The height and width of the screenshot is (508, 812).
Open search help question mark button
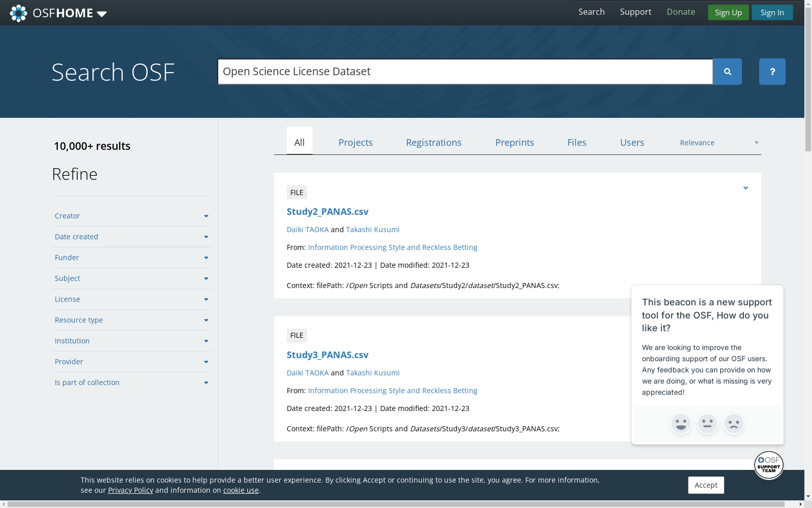pos(772,72)
